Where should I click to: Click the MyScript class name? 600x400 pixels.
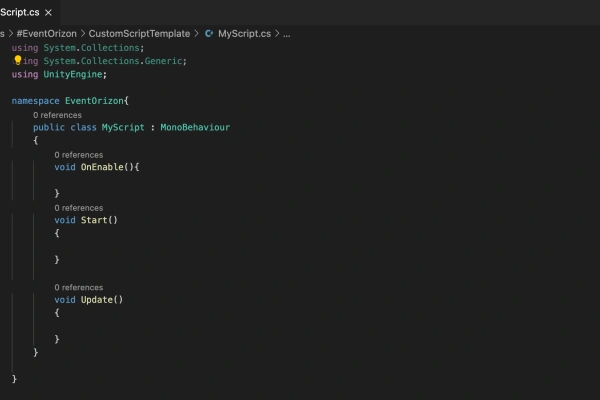(123, 127)
